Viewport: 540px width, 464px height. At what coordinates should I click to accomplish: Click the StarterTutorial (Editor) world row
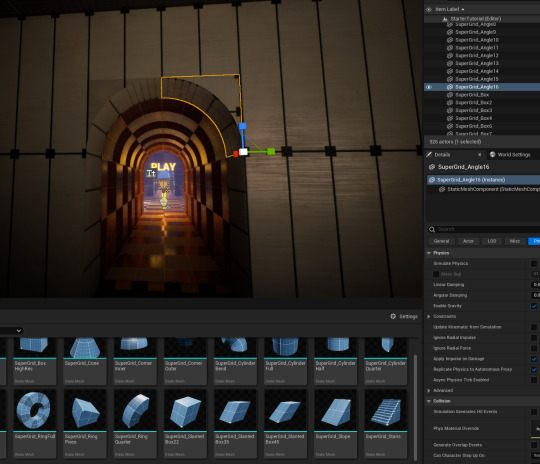[x=482, y=19]
